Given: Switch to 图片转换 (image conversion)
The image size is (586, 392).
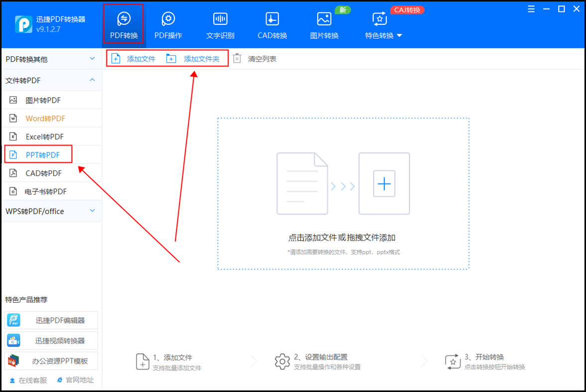Looking at the screenshot, I should coord(324,23).
